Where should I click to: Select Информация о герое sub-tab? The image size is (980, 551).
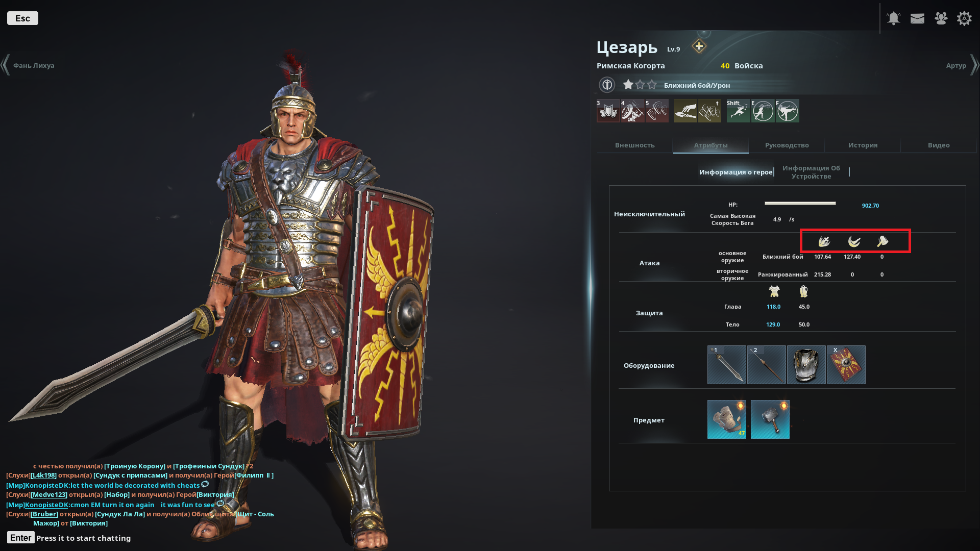[736, 172]
